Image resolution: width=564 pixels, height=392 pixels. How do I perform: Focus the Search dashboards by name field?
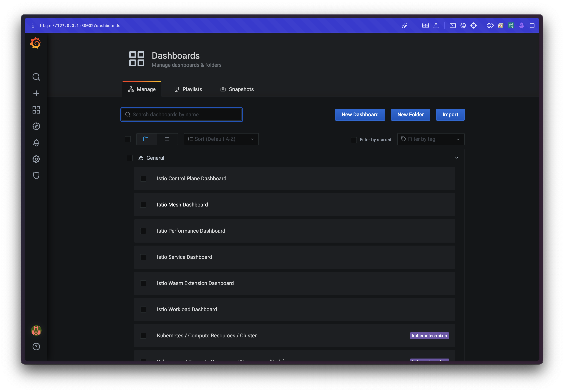click(182, 115)
